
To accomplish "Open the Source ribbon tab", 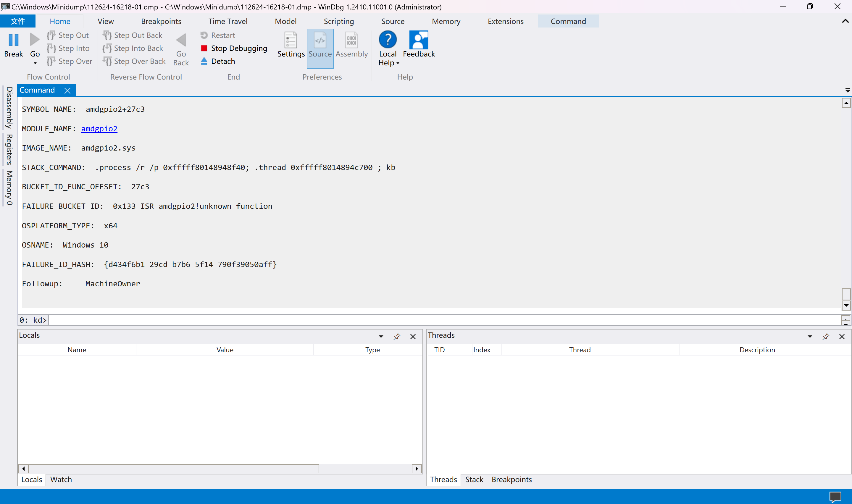I will pyautogui.click(x=393, y=21).
